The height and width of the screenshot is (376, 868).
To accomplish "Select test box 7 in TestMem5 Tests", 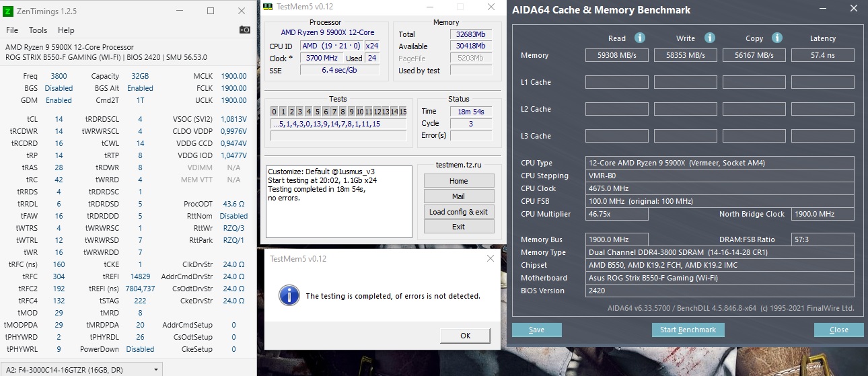I will pos(334,112).
